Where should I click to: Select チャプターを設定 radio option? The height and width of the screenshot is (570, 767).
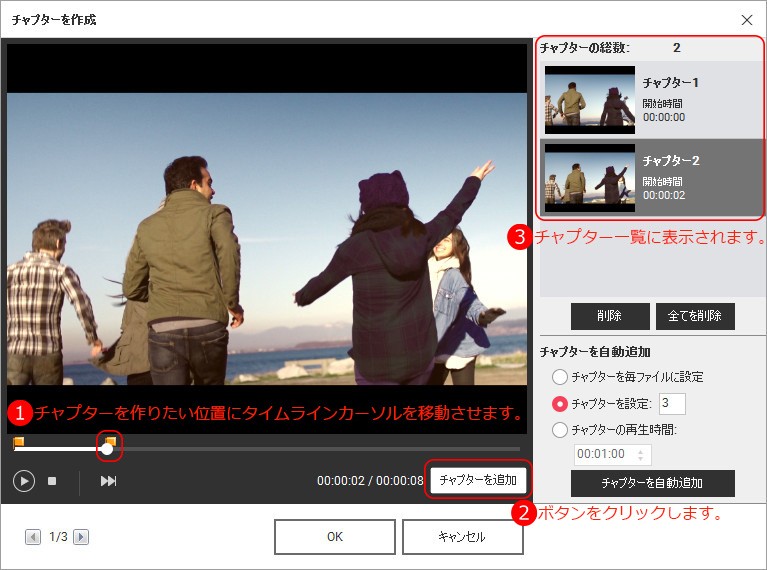560,404
